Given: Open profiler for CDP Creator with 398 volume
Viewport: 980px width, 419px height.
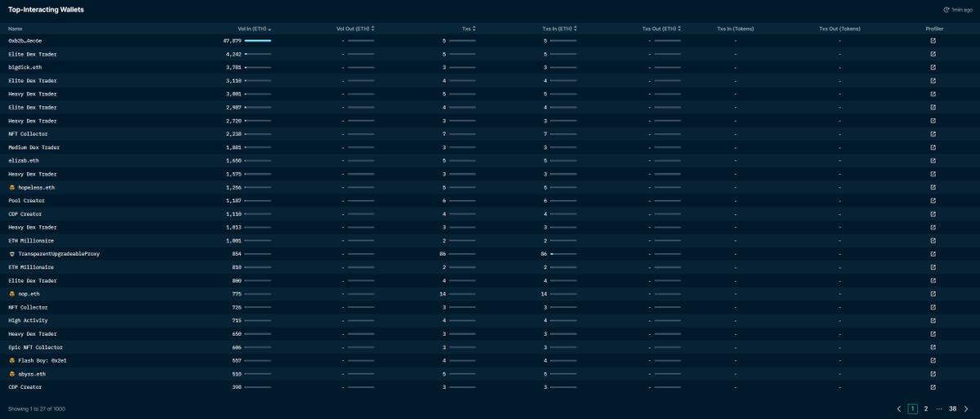Looking at the screenshot, I should (933, 387).
